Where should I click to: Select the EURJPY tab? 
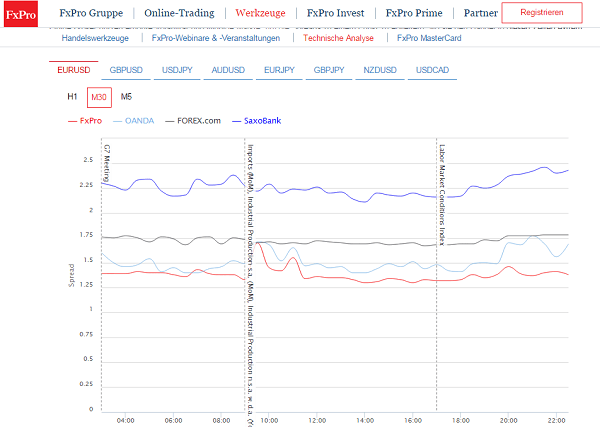point(279,70)
